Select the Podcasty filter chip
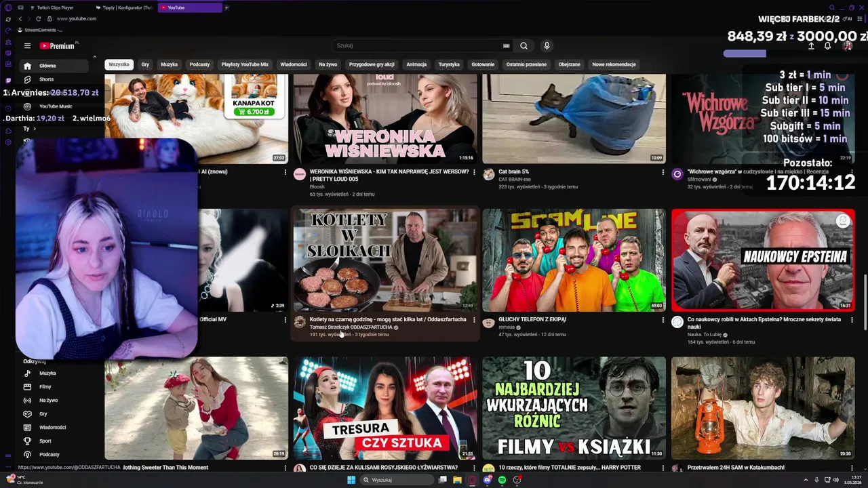Screen dimensions: 868x488 click(199, 64)
